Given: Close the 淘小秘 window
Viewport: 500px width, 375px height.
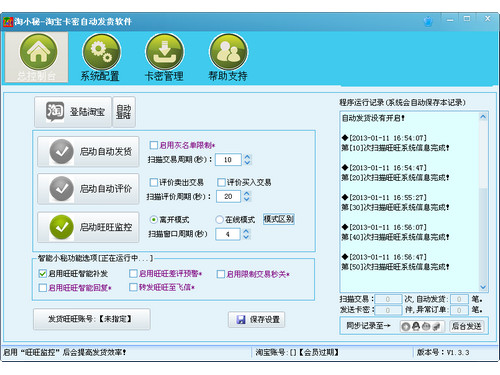Looking at the screenshot, I should [x=487, y=19].
